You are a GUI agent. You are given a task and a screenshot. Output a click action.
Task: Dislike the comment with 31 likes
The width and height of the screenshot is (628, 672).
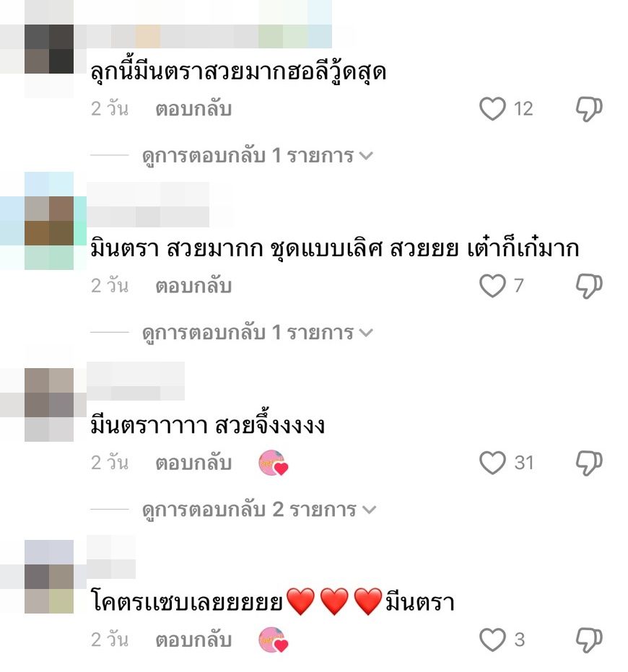[589, 463]
